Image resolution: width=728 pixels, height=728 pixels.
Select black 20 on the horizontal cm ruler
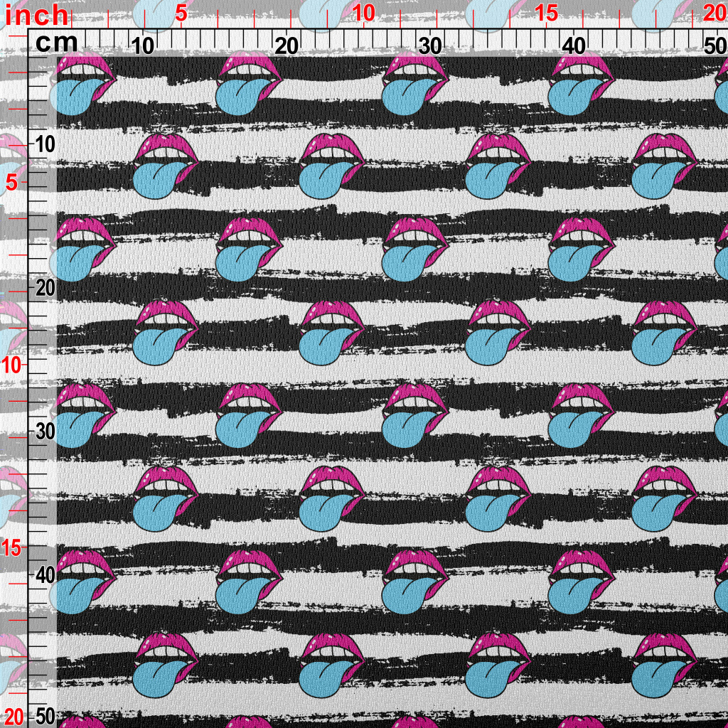[287, 46]
